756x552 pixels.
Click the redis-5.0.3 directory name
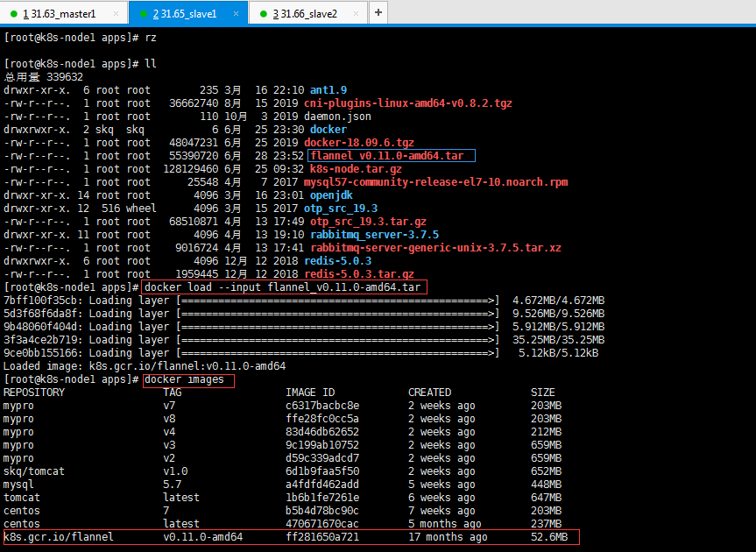(337, 261)
